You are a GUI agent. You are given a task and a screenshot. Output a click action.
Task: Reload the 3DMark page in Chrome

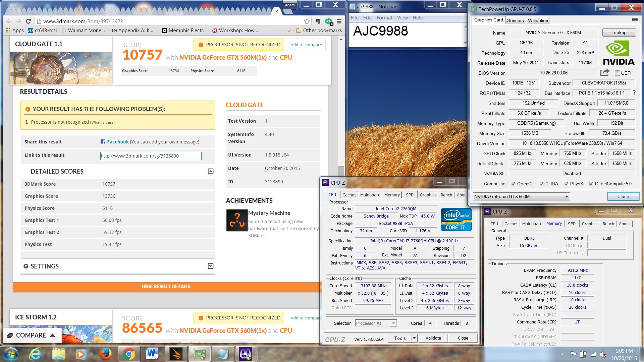point(28,21)
